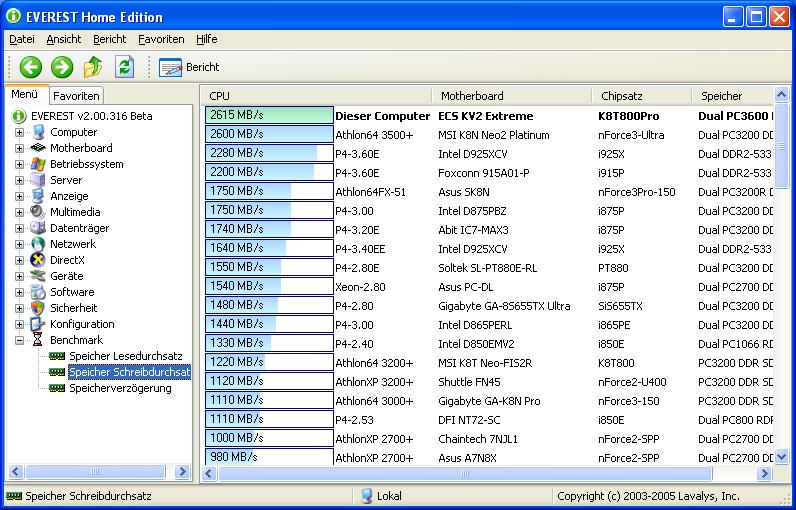Expand the Motherboard tree node
This screenshot has width=796, height=510.
pyautogui.click(x=19, y=148)
